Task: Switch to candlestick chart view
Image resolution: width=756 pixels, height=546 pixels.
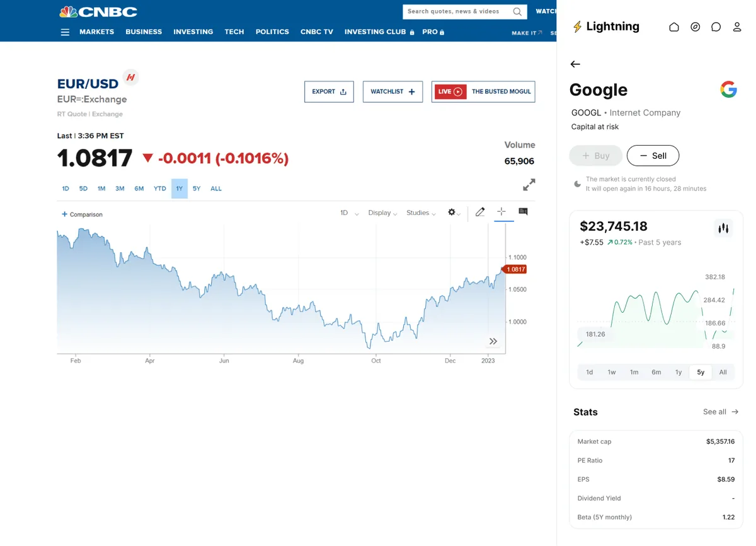Action: (x=723, y=228)
